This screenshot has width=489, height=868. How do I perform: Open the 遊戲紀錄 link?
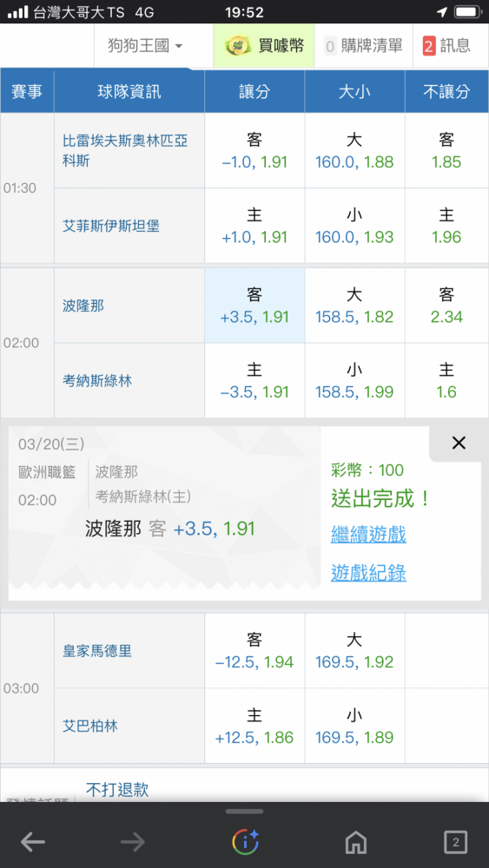pos(368,573)
